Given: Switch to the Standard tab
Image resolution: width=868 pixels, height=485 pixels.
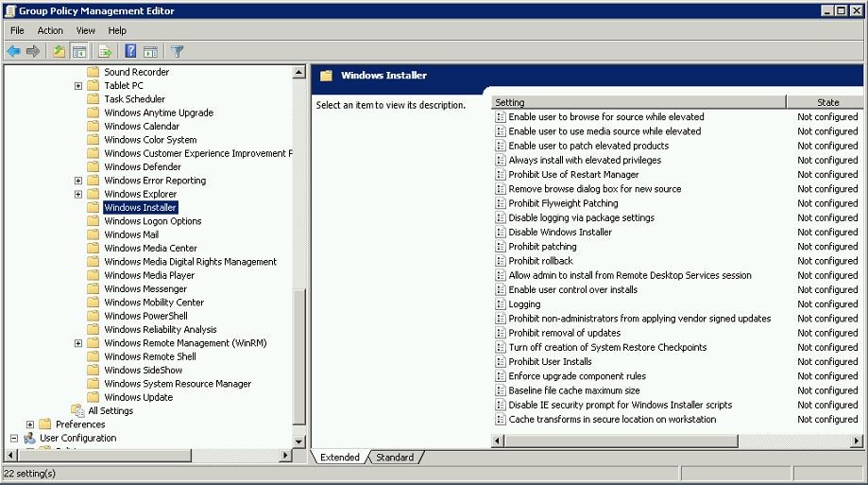Looking at the screenshot, I should coord(395,458).
